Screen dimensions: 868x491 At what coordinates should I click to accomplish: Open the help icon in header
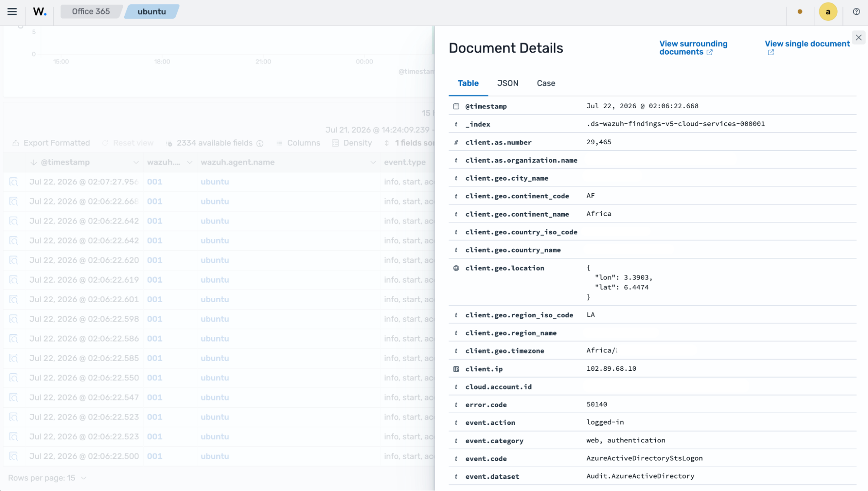[x=856, y=12]
